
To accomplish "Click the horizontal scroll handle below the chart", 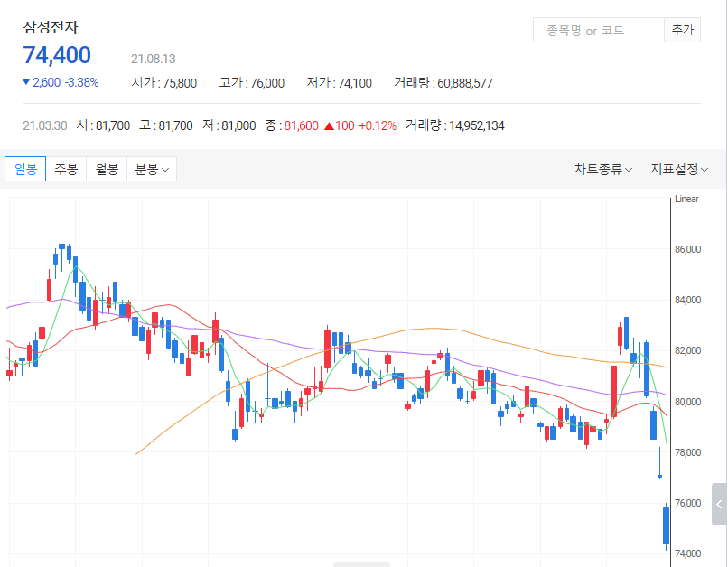I will point(361,564).
